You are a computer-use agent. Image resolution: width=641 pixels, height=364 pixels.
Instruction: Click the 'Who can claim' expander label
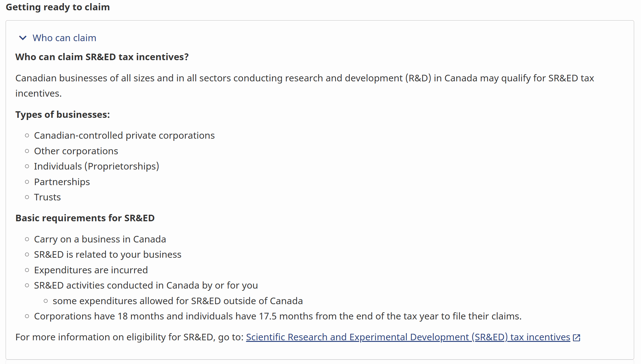[65, 38]
